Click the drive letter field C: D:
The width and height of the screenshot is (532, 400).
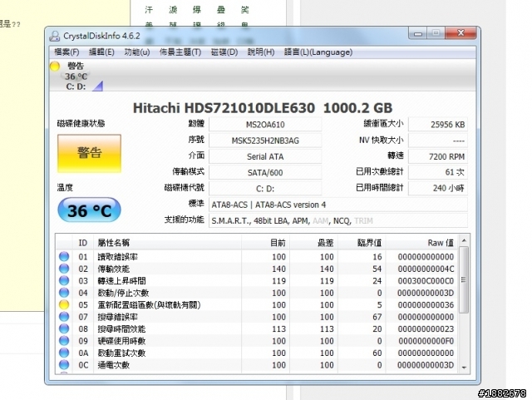(x=265, y=189)
